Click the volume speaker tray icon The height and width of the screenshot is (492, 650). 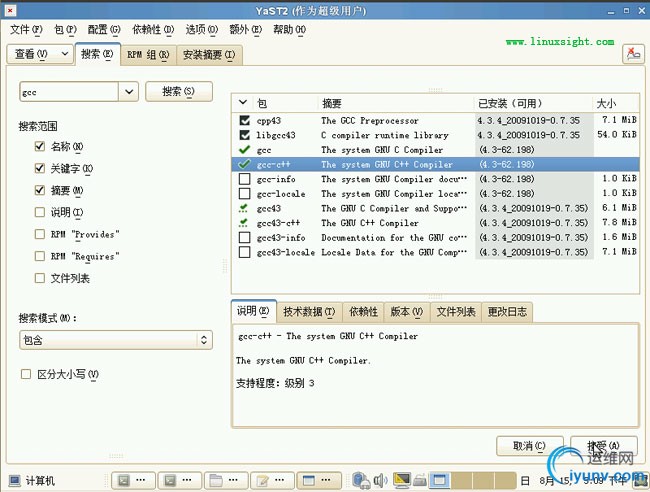[380, 481]
